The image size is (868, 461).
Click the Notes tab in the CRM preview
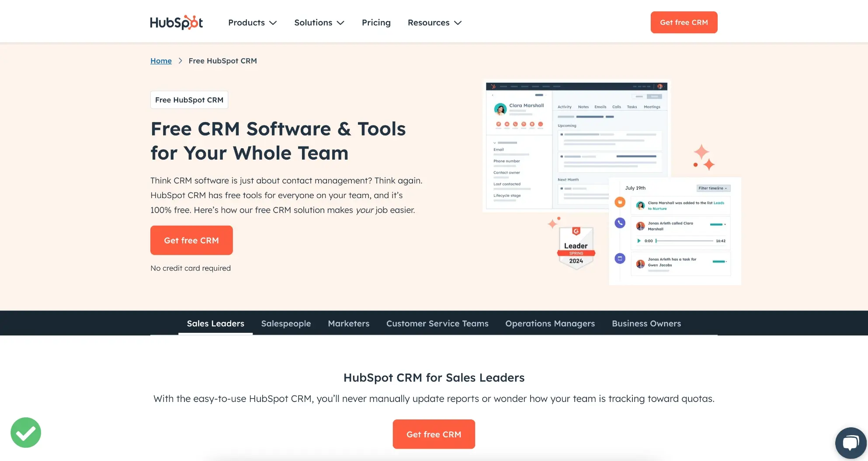[583, 107]
